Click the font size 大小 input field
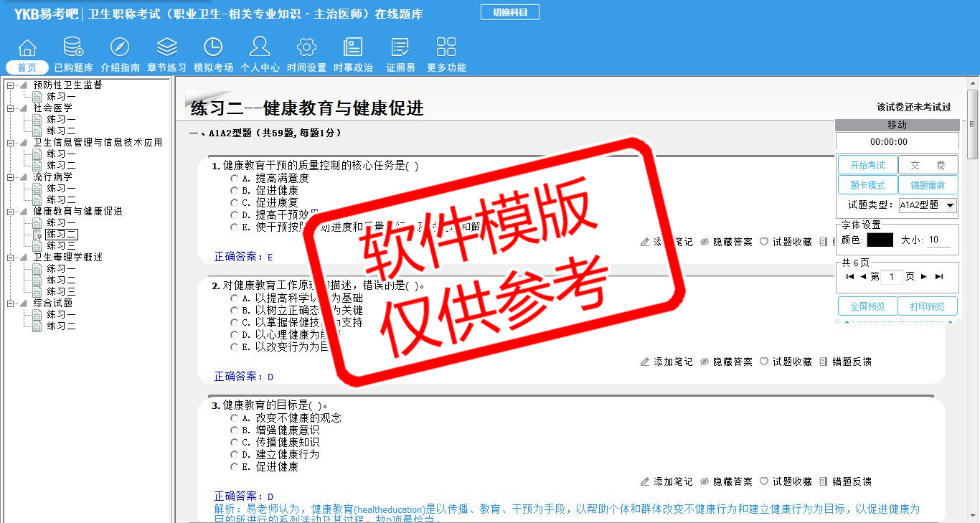The height and width of the screenshot is (523, 980). coord(938,240)
